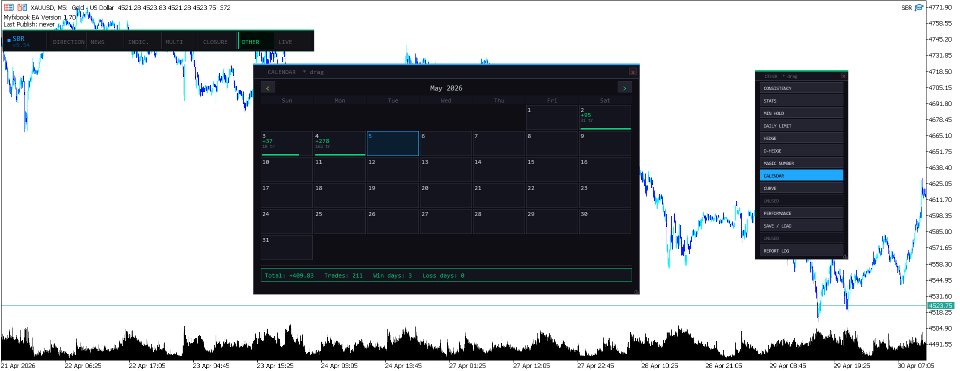Select May 2 showing +25 profit
Image resolution: width=960 pixels, height=371 pixels.
(605, 118)
